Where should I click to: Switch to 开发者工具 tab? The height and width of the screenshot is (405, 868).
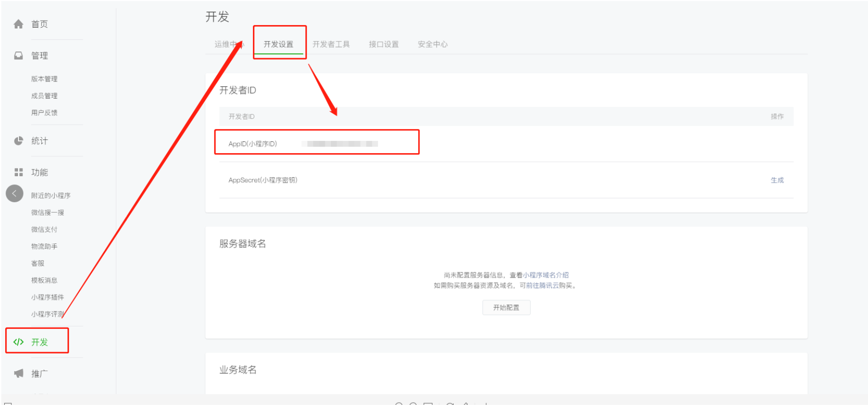[x=331, y=44]
